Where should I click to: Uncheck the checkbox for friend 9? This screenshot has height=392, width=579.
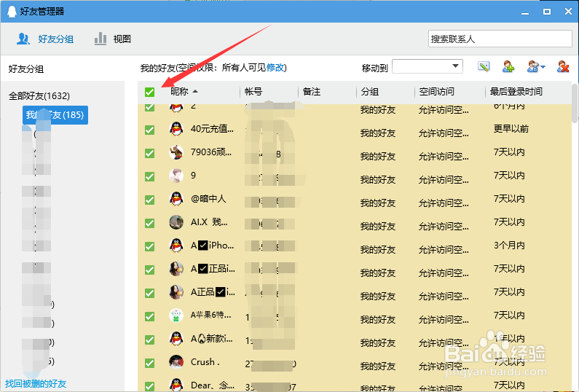(149, 176)
